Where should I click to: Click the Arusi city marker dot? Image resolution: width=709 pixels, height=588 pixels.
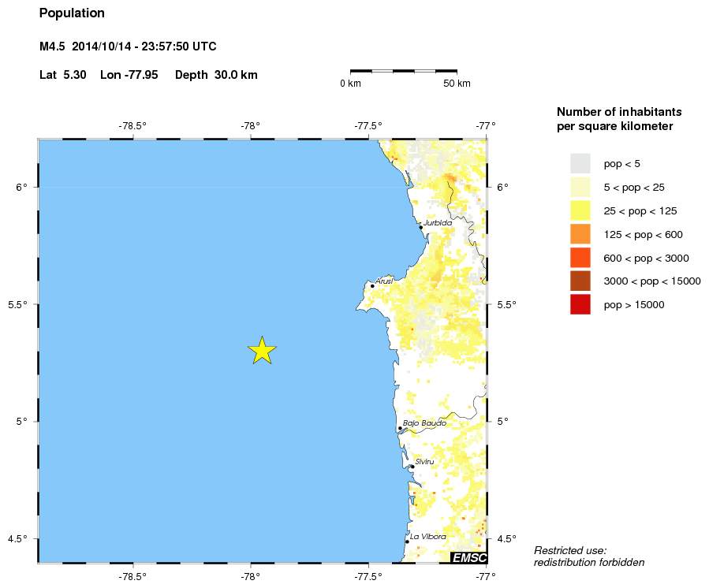pyautogui.click(x=372, y=285)
